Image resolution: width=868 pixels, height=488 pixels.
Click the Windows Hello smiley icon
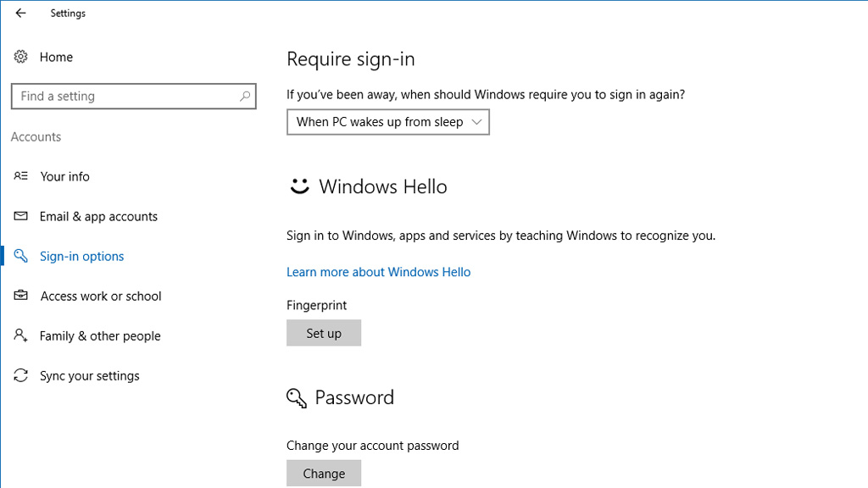pyautogui.click(x=297, y=186)
